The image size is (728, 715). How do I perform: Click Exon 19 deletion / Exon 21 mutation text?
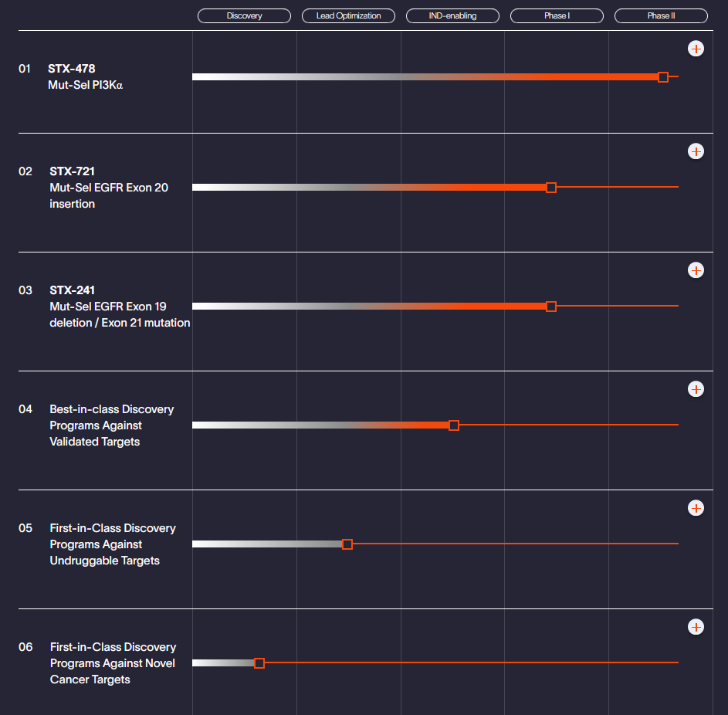(x=120, y=315)
